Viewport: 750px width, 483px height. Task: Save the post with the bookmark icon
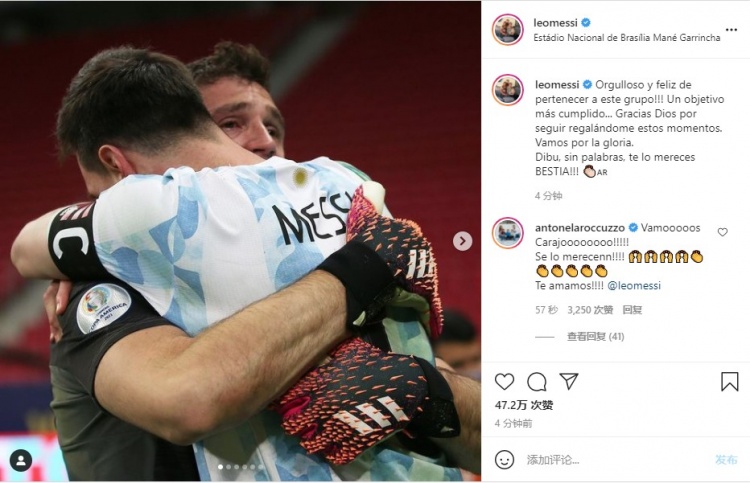click(729, 382)
